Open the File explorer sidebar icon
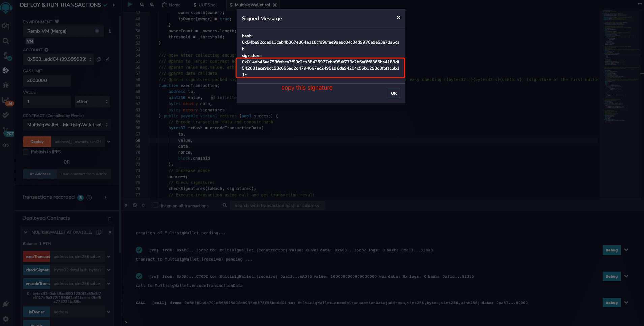The image size is (644, 326). (6, 26)
